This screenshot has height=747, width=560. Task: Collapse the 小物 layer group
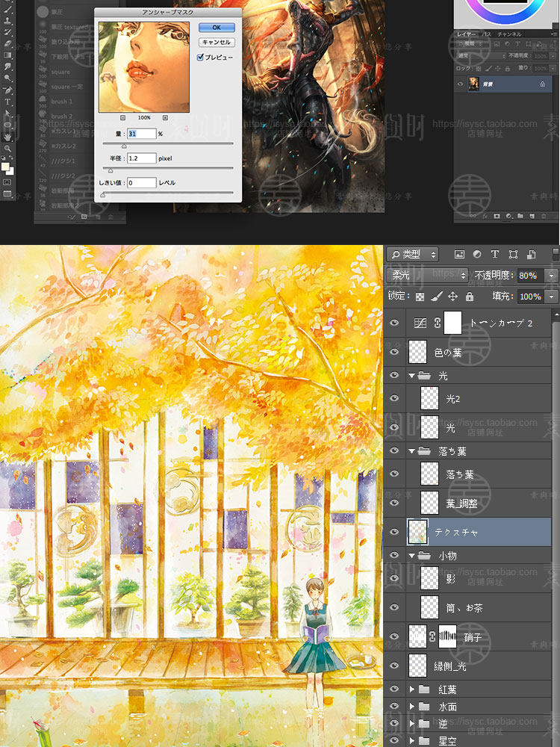click(411, 556)
